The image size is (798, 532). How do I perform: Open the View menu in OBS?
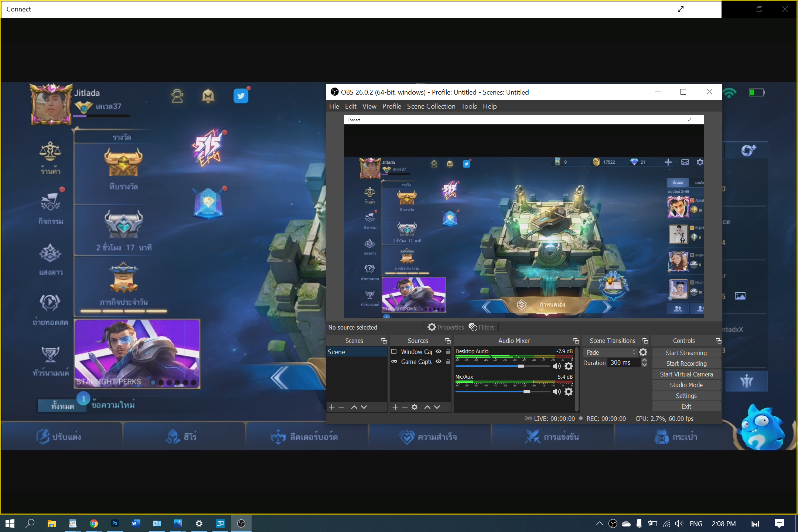pos(369,106)
